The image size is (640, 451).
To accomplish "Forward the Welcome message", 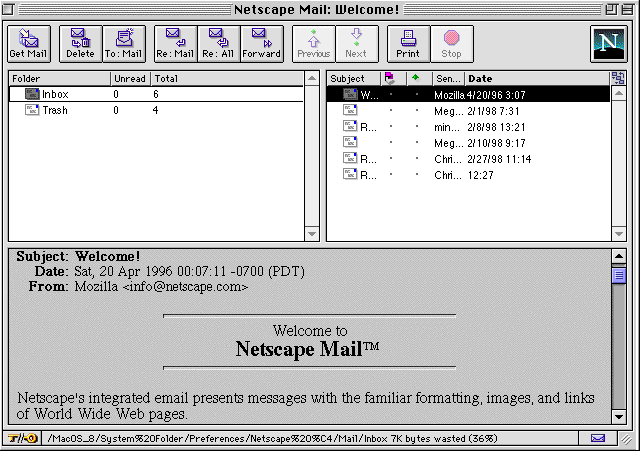I will 260,43.
